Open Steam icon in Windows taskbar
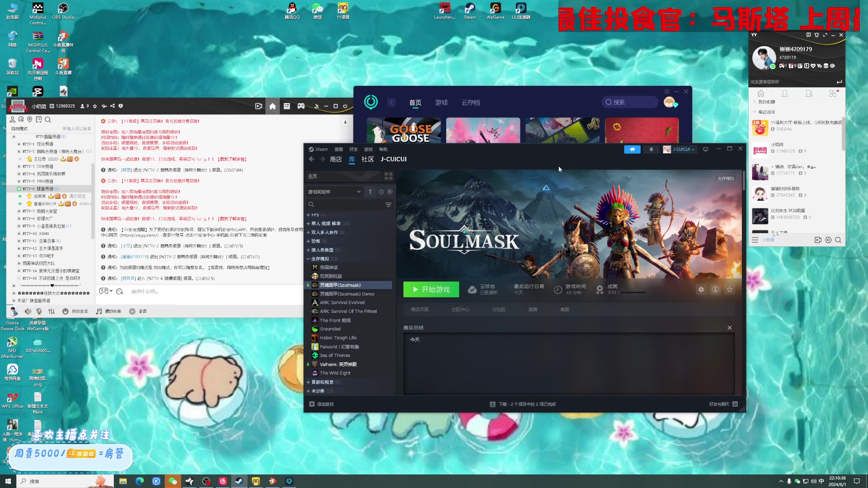Image resolution: width=868 pixels, height=488 pixels. point(239,481)
